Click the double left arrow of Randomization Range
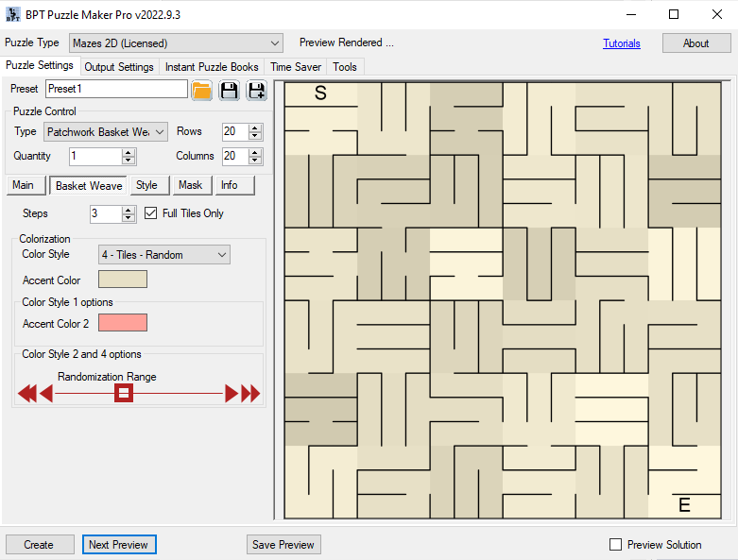 tap(26, 394)
